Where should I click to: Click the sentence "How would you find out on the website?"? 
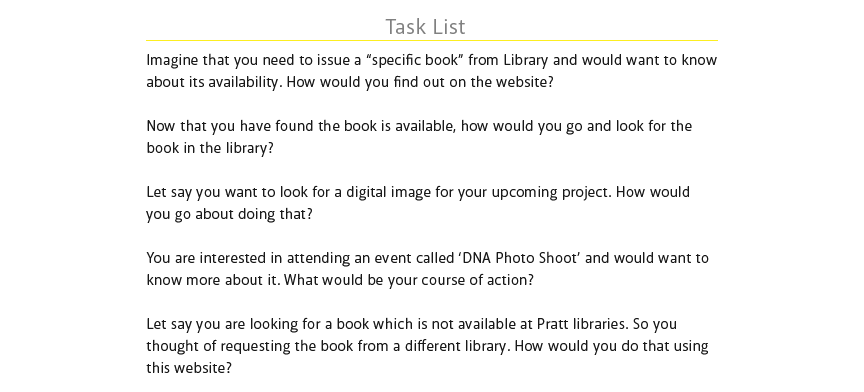(x=419, y=82)
